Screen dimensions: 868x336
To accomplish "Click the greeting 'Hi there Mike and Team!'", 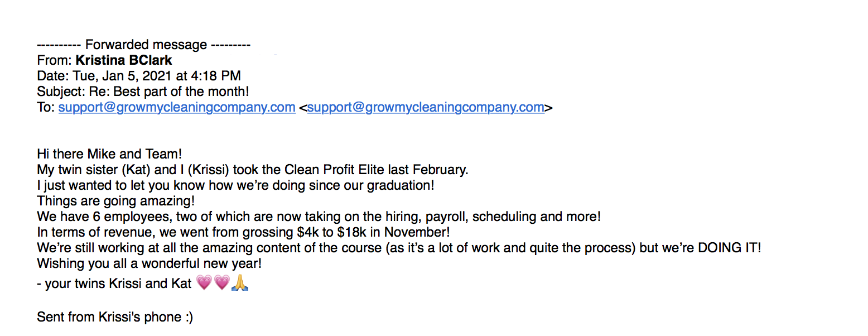I will point(110,153).
